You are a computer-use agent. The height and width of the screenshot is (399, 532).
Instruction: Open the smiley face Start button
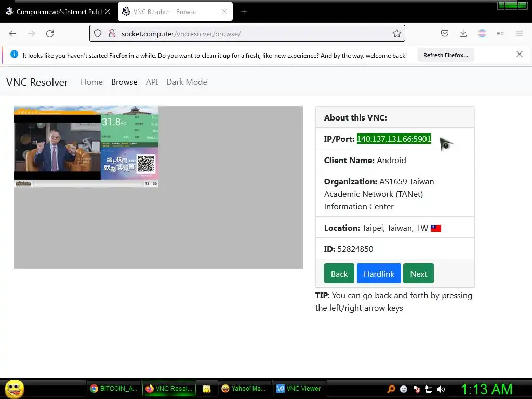[x=14, y=389]
